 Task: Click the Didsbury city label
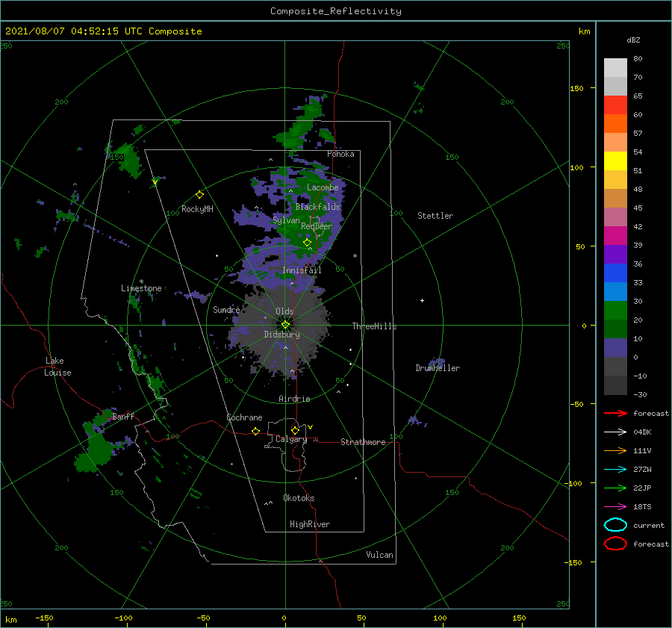[282, 335]
